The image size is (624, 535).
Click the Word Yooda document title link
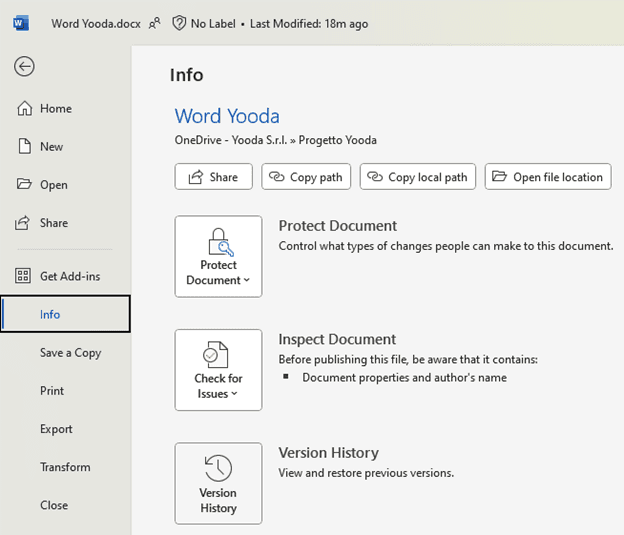tap(227, 116)
